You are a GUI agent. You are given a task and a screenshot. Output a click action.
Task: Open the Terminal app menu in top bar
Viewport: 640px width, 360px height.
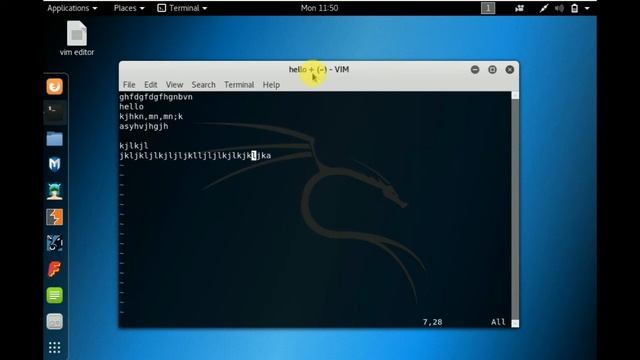(182, 8)
